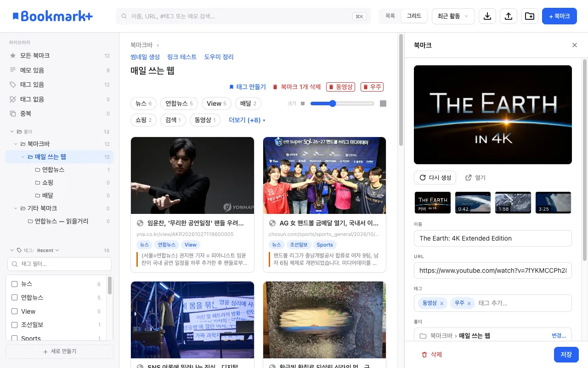
Task: Open 모든 북마크 with the star icon
Action: click(60, 56)
